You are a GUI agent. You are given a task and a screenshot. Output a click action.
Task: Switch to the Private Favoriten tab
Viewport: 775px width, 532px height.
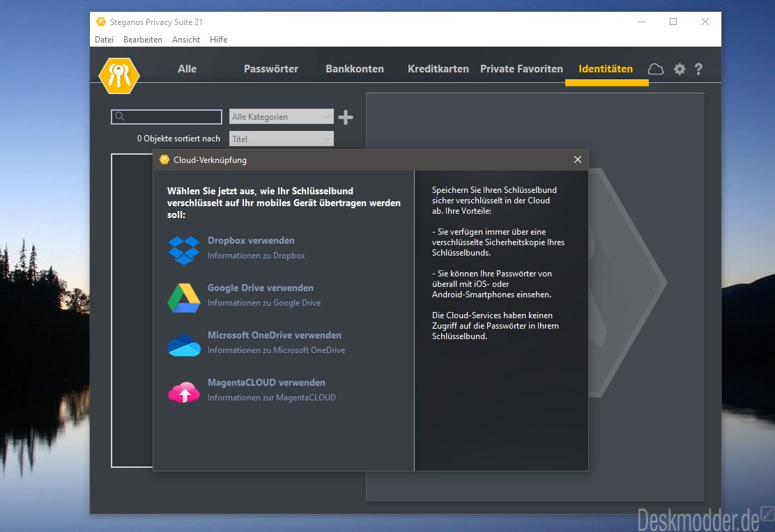tap(521, 69)
